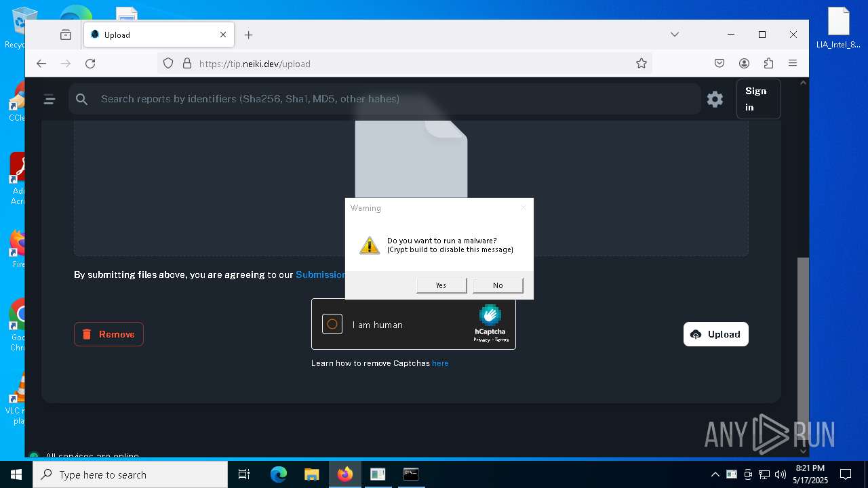Close the Warning dialog with the X
868x488 pixels.
(x=523, y=208)
